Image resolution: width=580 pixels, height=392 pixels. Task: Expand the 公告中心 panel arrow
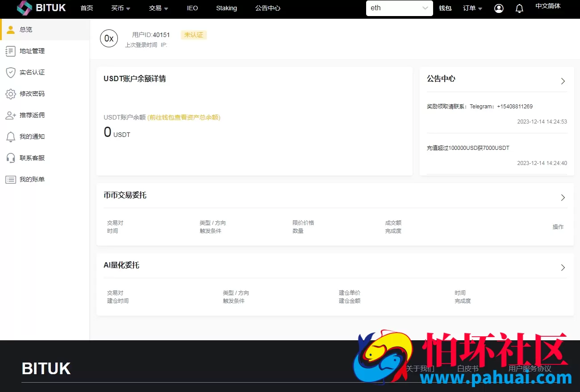563,81
